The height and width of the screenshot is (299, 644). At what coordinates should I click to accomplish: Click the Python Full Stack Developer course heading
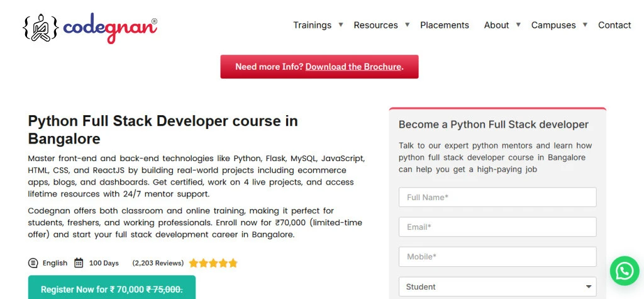tap(163, 130)
